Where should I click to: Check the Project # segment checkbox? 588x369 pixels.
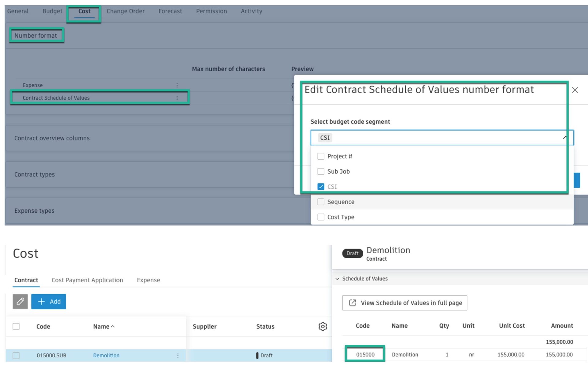tap(321, 156)
